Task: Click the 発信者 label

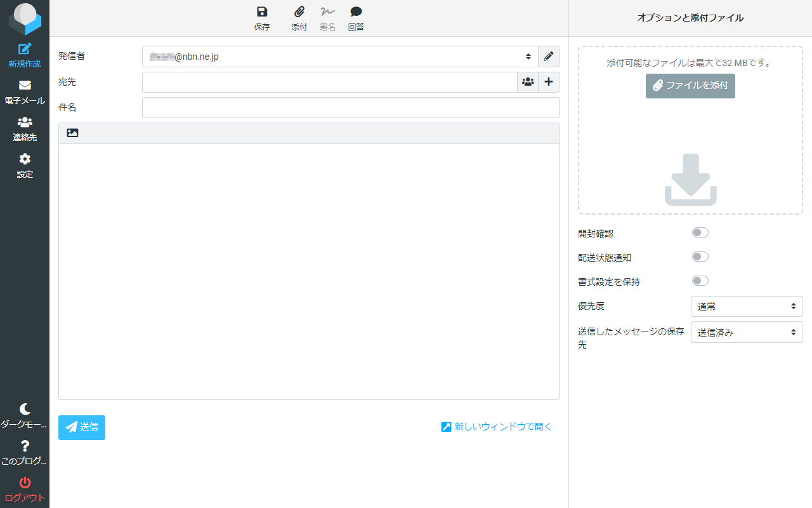Action: coord(72,56)
